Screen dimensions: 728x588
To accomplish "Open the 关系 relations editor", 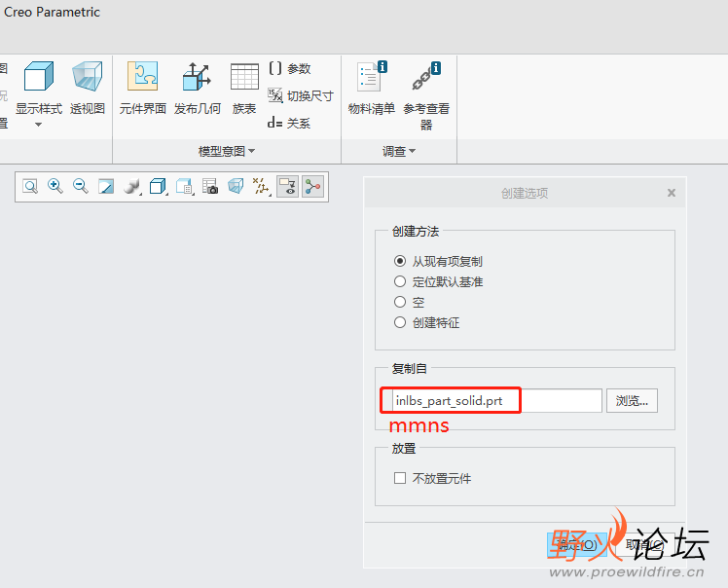I will pyautogui.click(x=289, y=123).
